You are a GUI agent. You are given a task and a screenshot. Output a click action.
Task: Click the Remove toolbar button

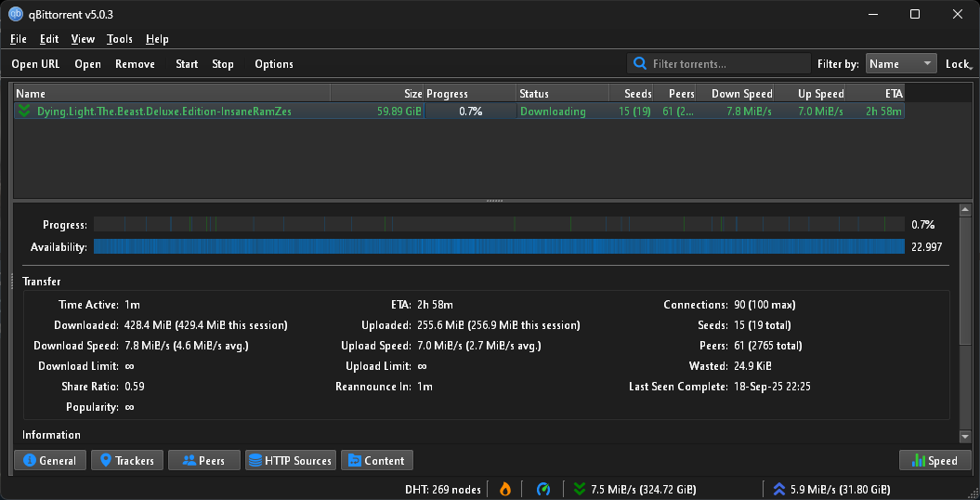[x=135, y=64]
